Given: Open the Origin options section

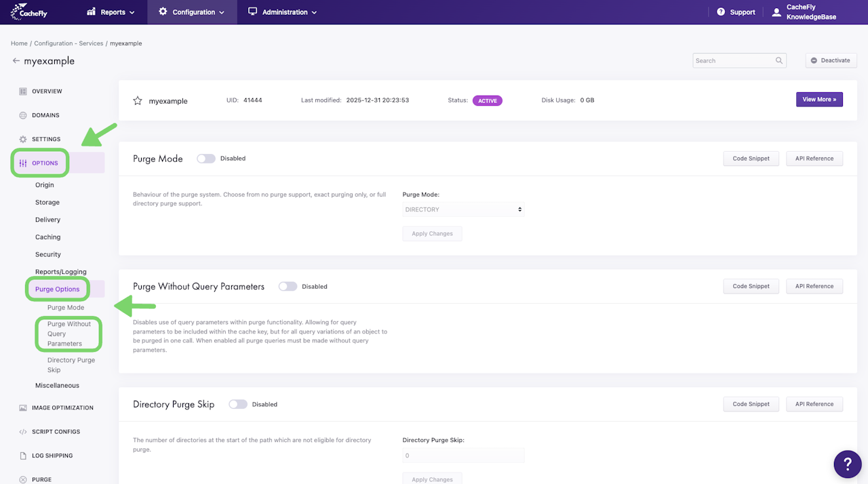Looking at the screenshot, I should (x=45, y=185).
